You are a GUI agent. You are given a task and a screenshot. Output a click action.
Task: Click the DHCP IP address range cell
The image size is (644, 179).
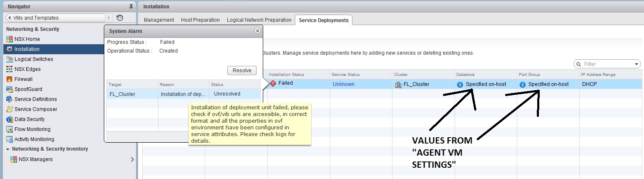coord(611,84)
